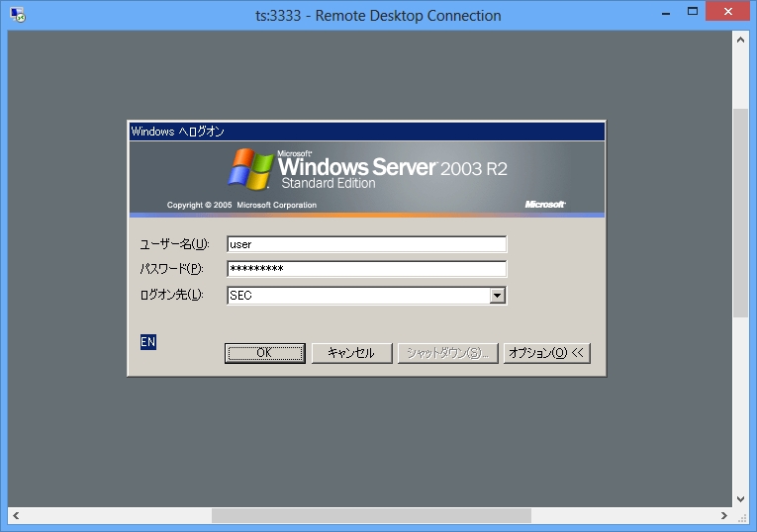This screenshot has height=532, width=757.
Task: Click the パスワード(P): label text
Action: pyautogui.click(x=171, y=269)
